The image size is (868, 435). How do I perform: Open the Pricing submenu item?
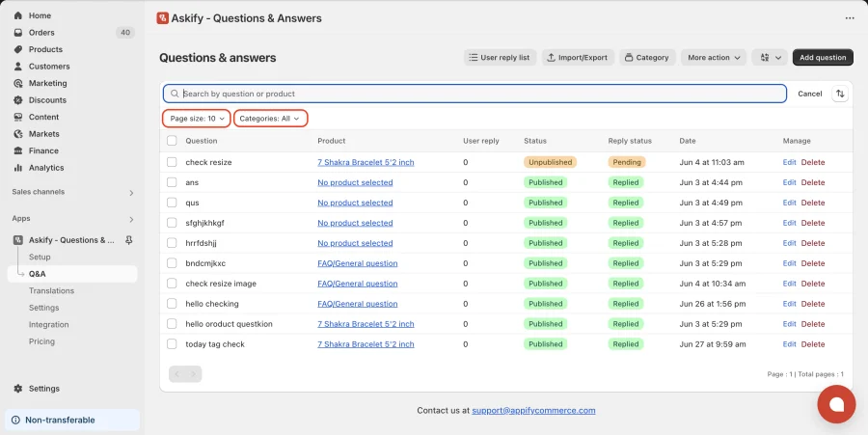click(x=41, y=341)
